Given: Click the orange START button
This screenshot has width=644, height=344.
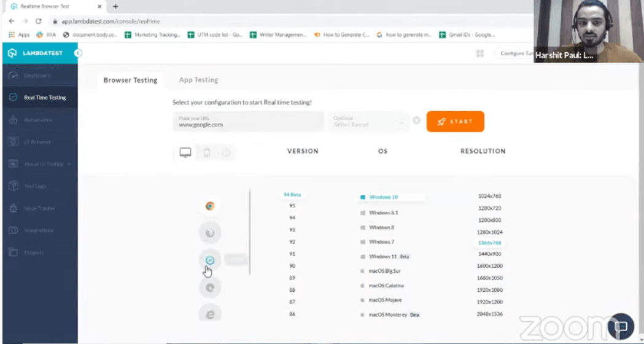Looking at the screenshot, I should pyautogui.click(x=455, y=122).
